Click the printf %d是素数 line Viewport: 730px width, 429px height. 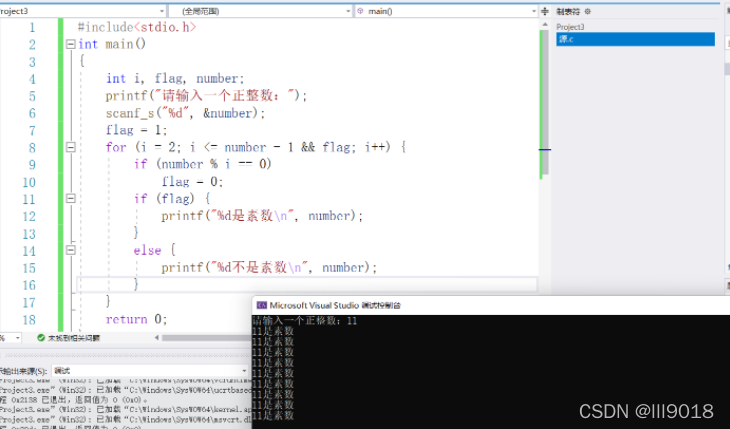point(262,216)
